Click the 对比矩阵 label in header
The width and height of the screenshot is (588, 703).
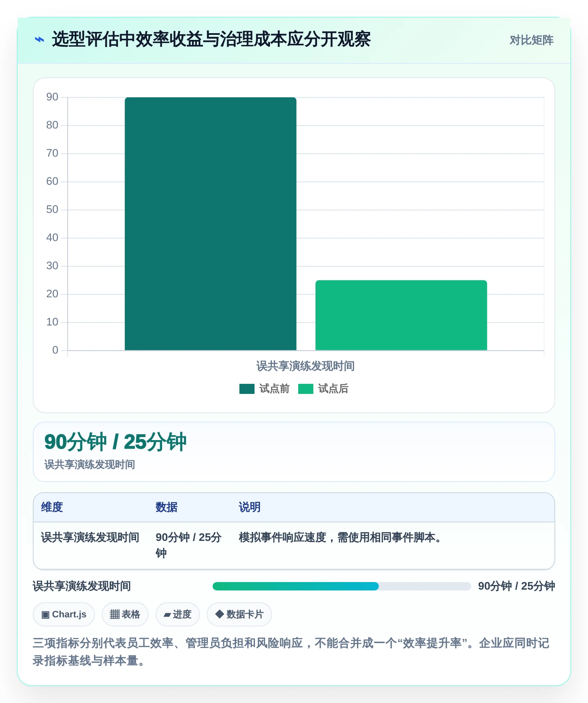[531, 40]
